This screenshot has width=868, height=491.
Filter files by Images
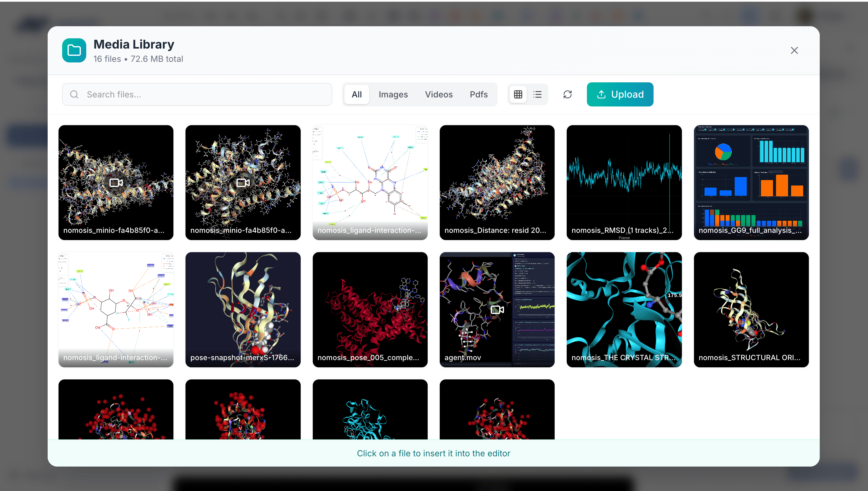393,94
